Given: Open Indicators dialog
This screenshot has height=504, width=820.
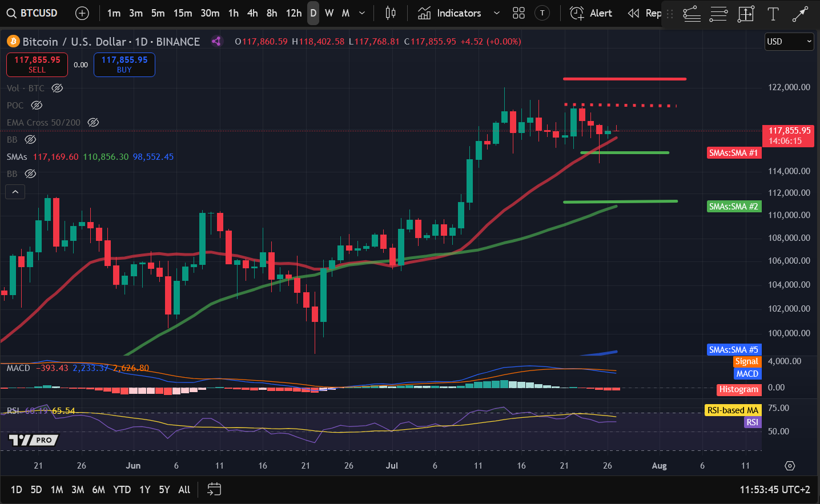Looking at the screenshot, I should click(x=450, y=13).
